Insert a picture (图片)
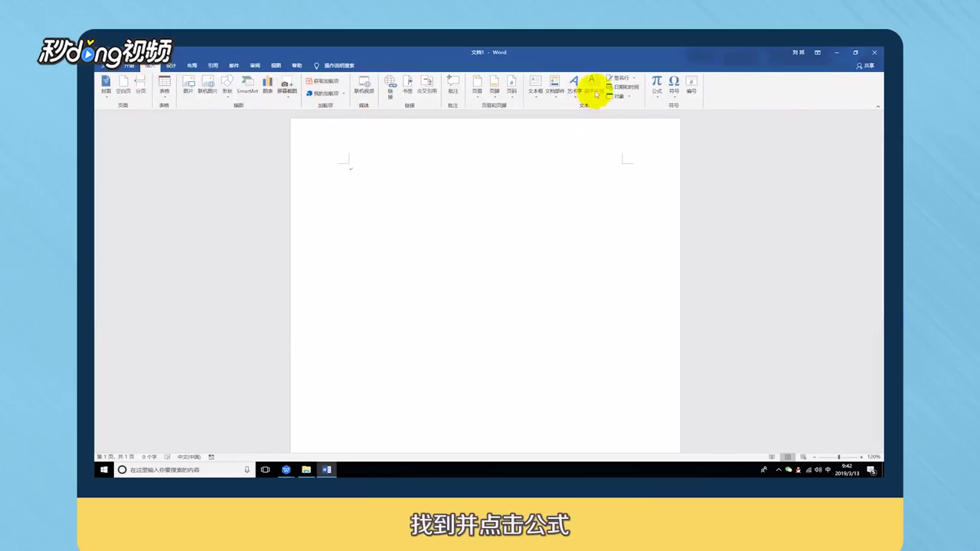980x551 pixels. [x=188, y=84]
